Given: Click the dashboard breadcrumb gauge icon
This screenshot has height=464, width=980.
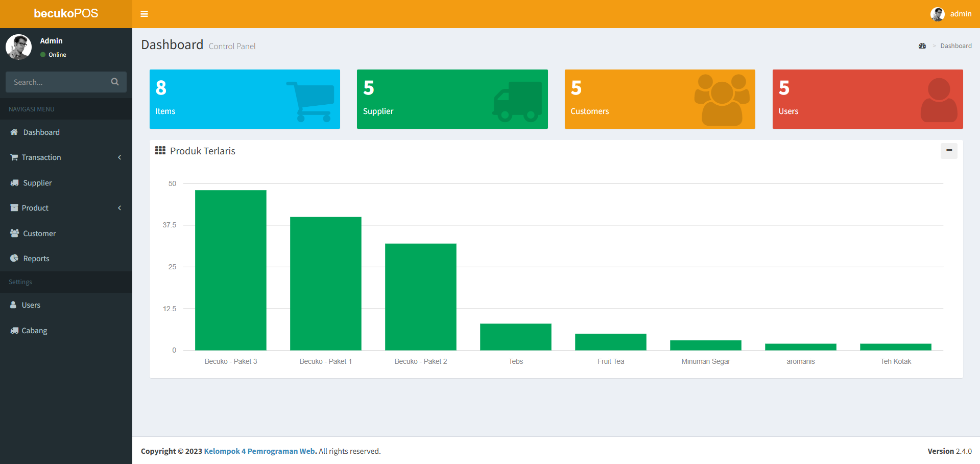Looking at the screenshot, I should 922,46.
